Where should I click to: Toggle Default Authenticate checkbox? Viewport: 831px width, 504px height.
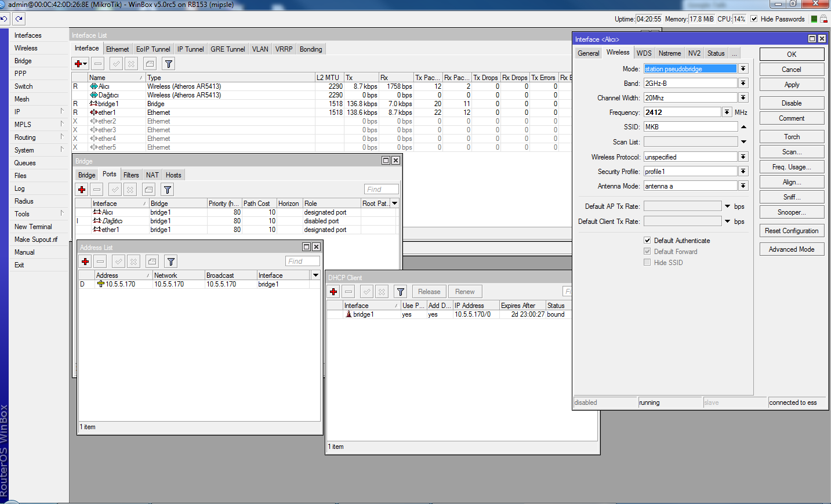click(647, 240)
